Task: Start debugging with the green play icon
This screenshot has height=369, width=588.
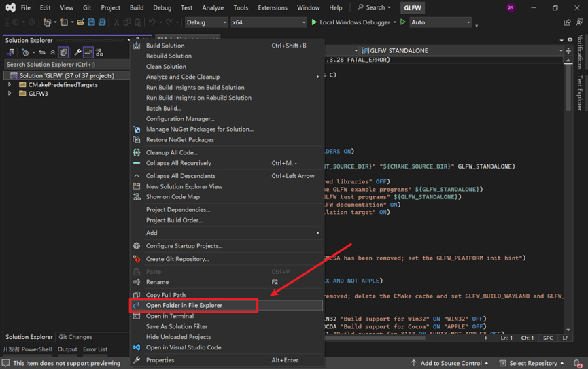Action: pos(314,22)
